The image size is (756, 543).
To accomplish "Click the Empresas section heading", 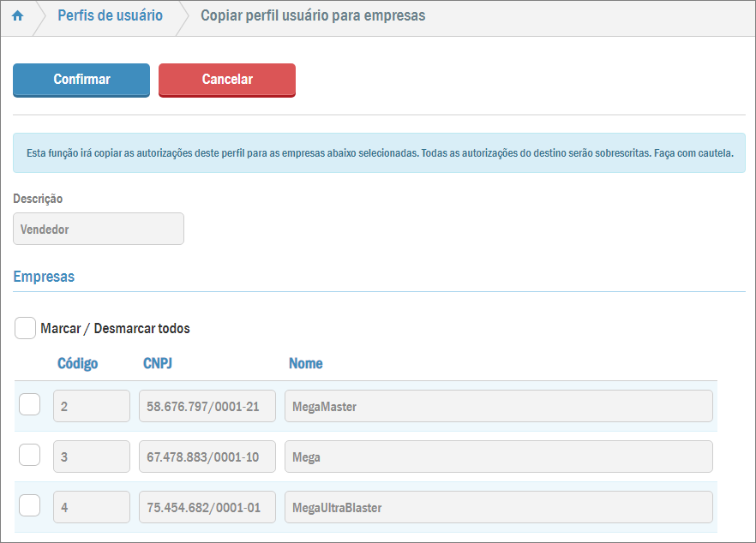I will 44,277.
